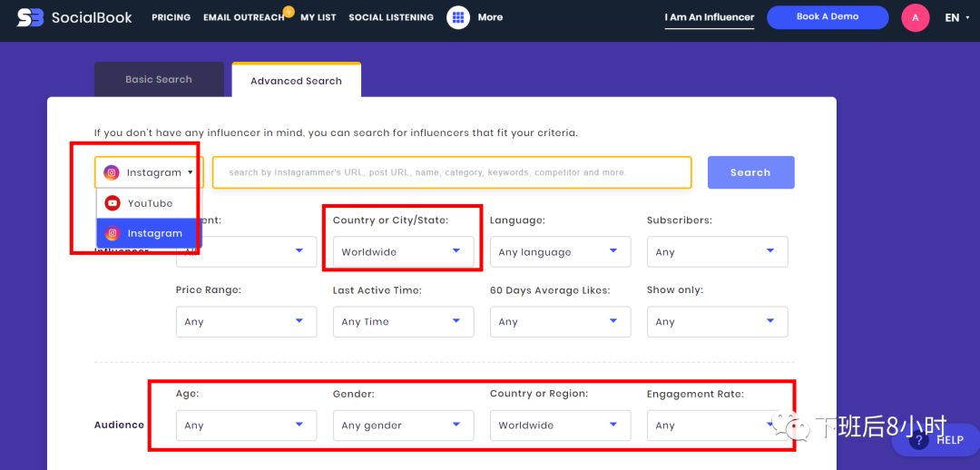Image resolution: width=980 pixels, height=470 pixels.
Task: Click the SocialBook logo icon
Action: point(29,17)
